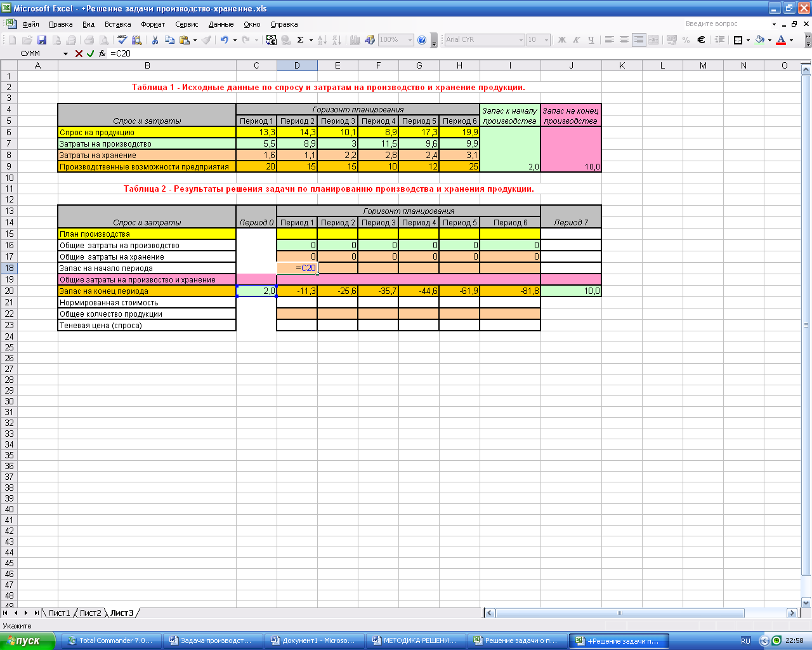
Task: Toggle align left
Action: coord(610,40)
